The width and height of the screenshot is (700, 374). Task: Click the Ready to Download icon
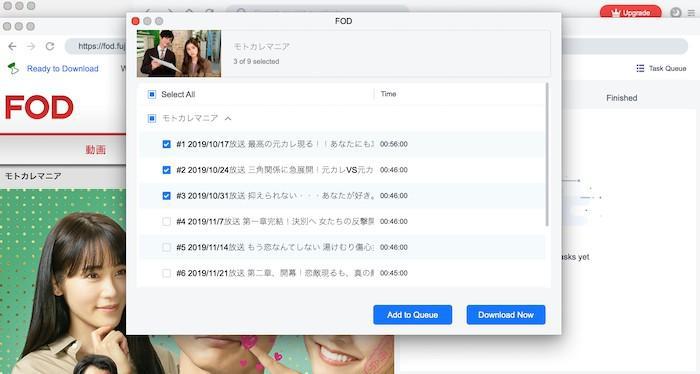pyautogui.click(x=13, y=68)
